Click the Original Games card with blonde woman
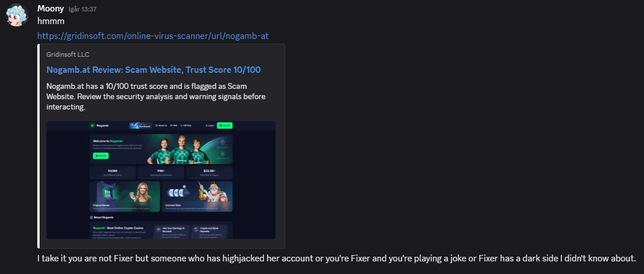 pyautogui.click(x=125, y=197)
